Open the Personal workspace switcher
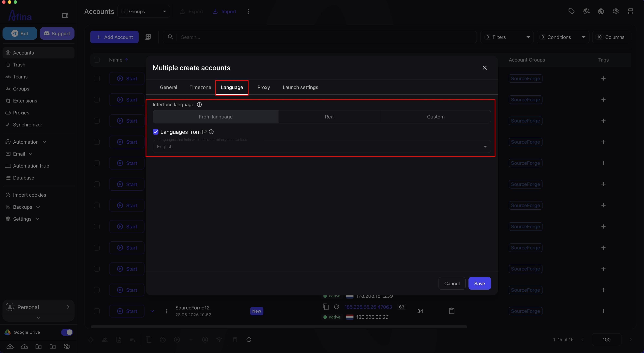The image size is (644, 353). [x=39, y=307]
